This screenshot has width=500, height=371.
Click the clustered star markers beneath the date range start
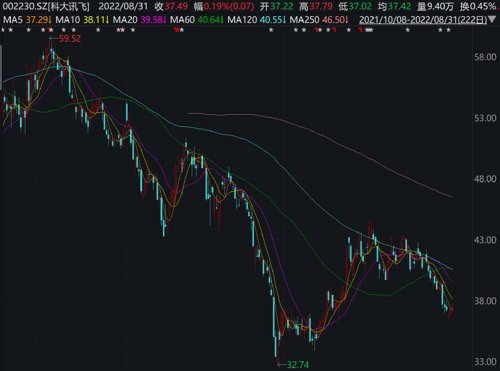pos(369,30)
